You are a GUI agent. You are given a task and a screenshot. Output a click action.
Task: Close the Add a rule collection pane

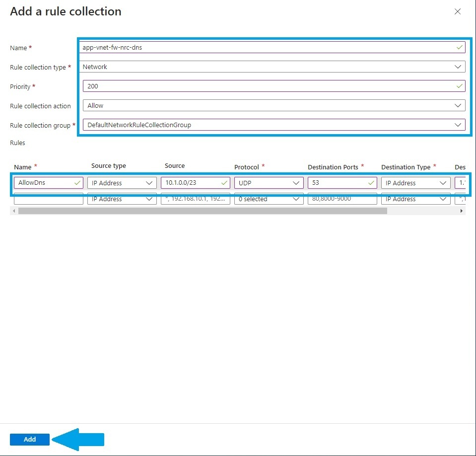457,11
